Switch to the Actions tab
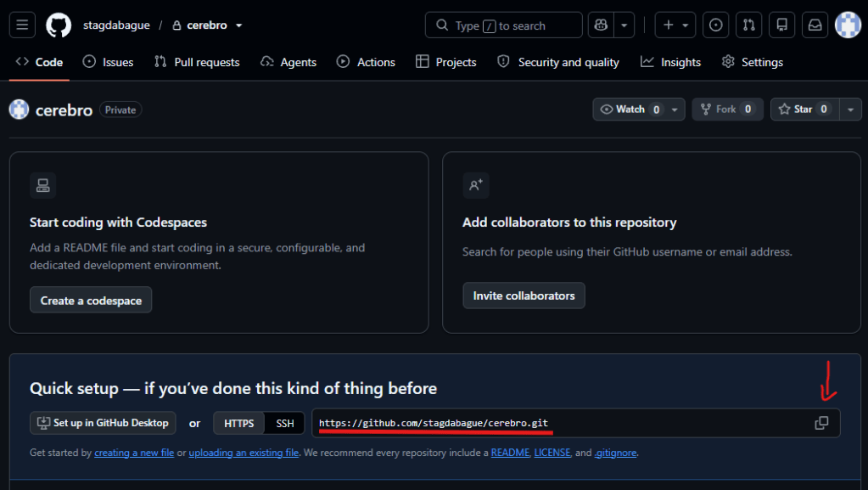The height and width of the screenshot is (490, 868). pyautogui.click(x=366, y=62)
